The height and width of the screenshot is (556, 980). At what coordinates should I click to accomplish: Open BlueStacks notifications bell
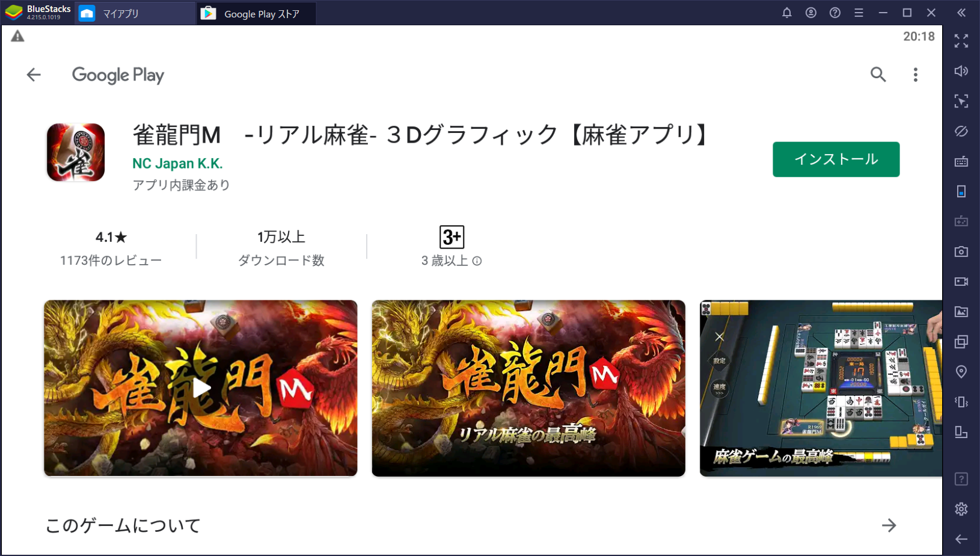786,13
